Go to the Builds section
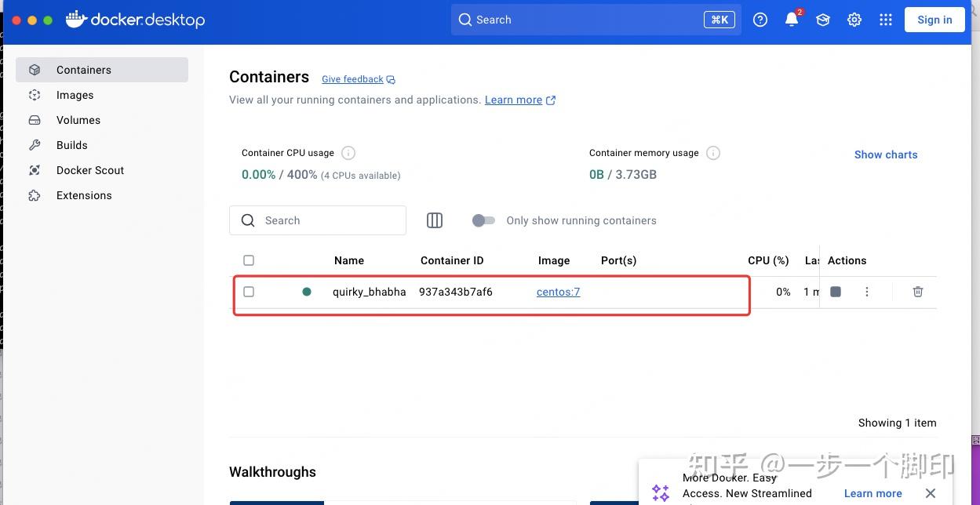Screen dimensions: 980x505 71,145
